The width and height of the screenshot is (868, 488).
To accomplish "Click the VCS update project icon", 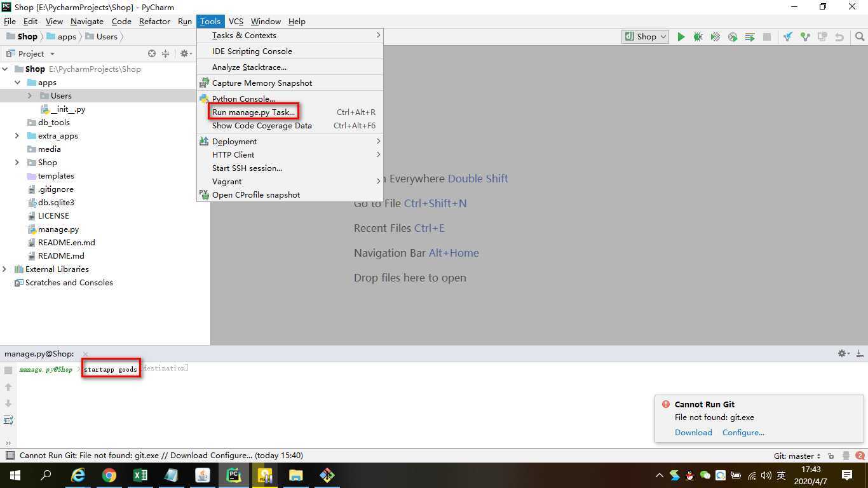I will (x=787, y=37).
